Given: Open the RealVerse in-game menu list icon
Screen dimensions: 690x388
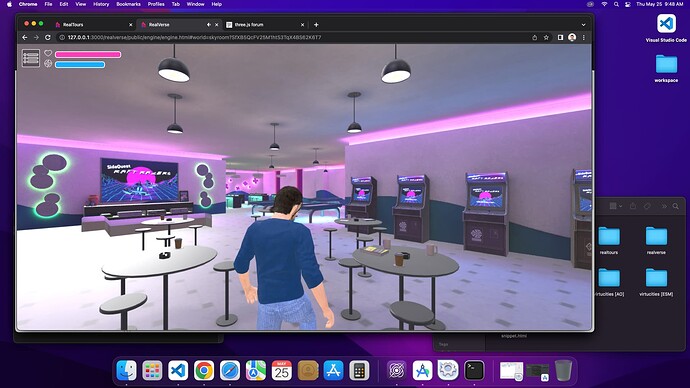Looking at the screenshot, I should 31,59.
